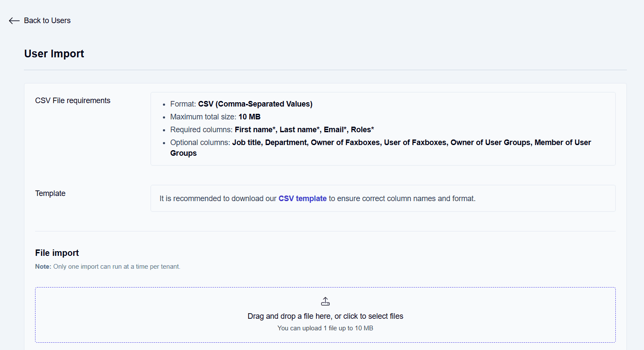
Task: Click the "Roles*" required column name
Action: [x=363, y=130]
